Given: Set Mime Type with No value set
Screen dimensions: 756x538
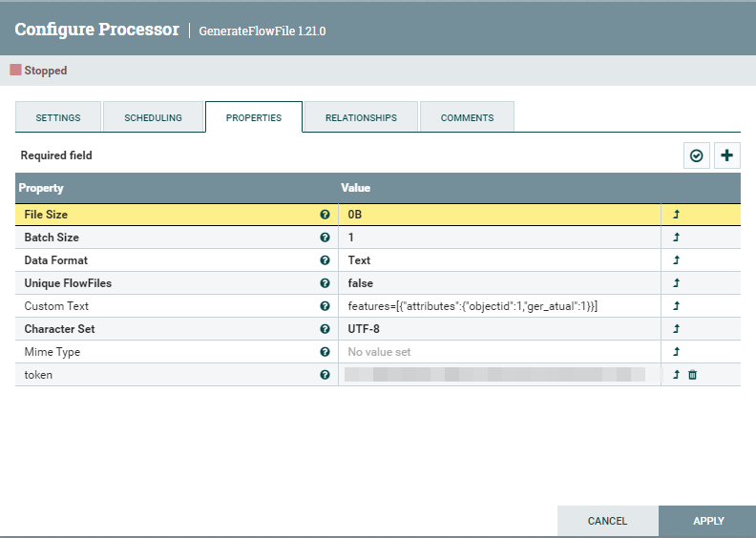Looking at the screenshot, I should tap(499, 352).
